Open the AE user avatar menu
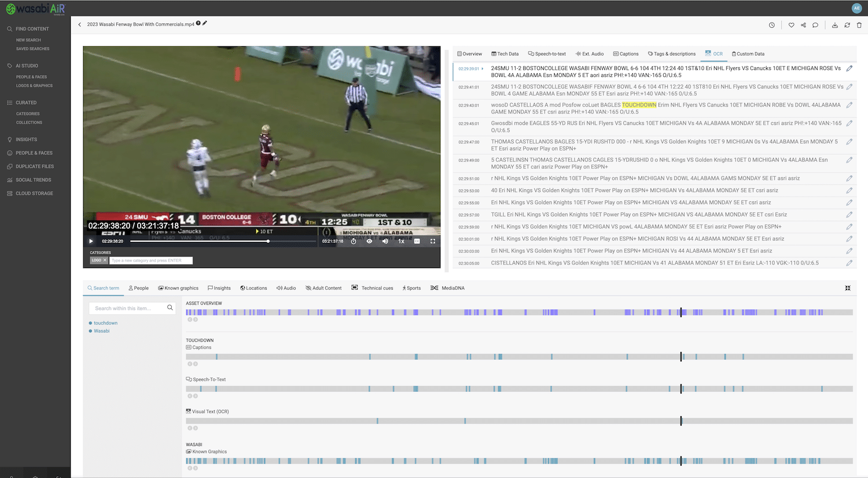The height and width of the screenshot is (478, 868). click(x=857, y=8)
